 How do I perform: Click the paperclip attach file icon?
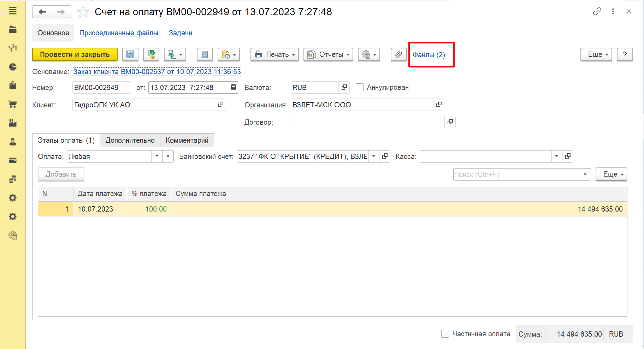click(398, 54)
